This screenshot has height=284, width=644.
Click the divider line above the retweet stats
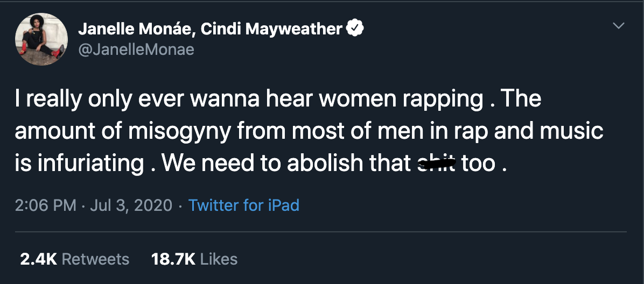tap(321, 232)
